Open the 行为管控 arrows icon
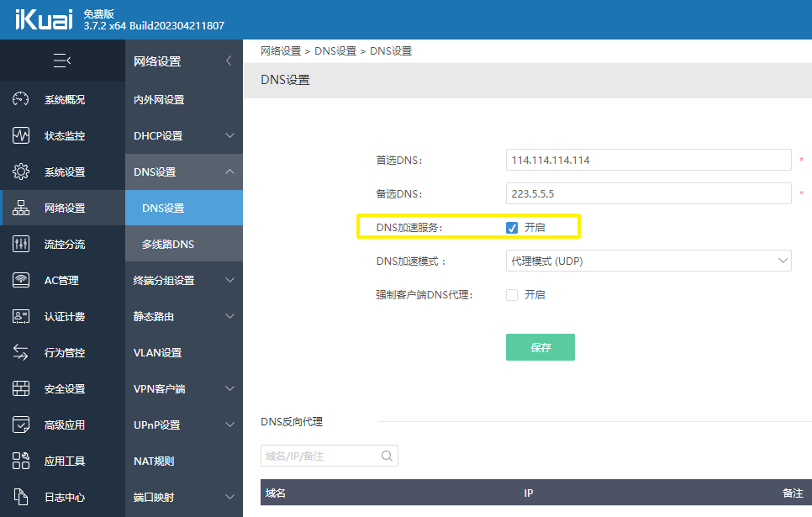Viewport: 812px width, 517px height. click(21, 352)
